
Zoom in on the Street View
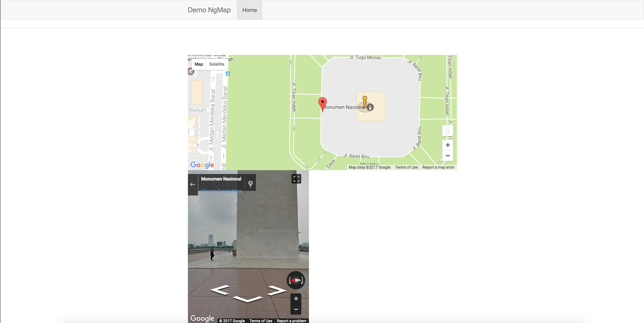[x=296, y=299]
